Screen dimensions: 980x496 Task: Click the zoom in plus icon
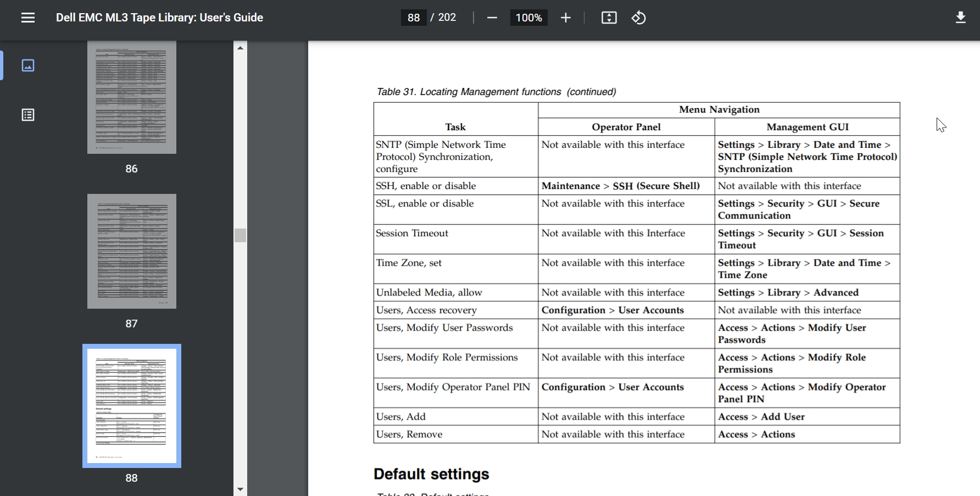coord(565,18)
